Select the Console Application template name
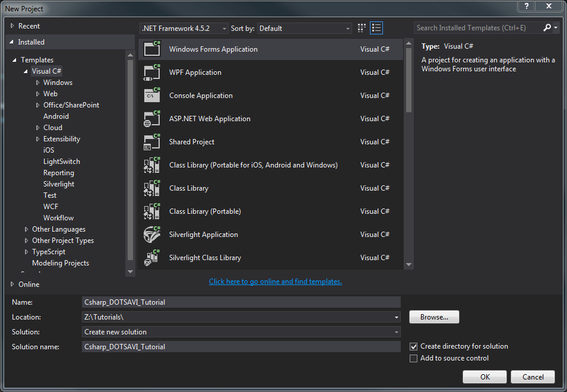567x392 pixels. pyautogui.click(x=201, y=96)
